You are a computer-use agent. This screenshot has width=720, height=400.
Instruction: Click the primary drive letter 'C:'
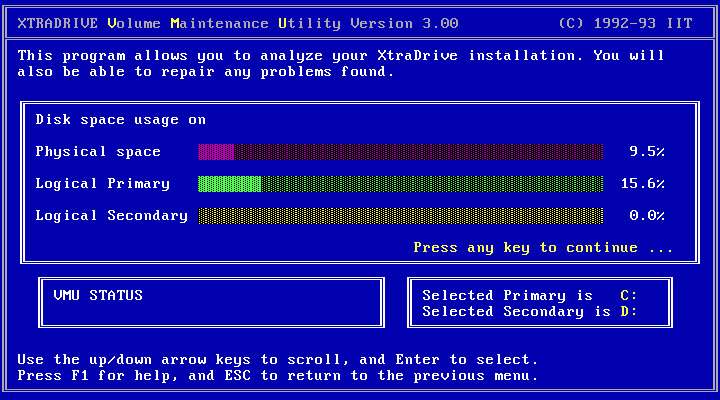click(x=629, y=295)
